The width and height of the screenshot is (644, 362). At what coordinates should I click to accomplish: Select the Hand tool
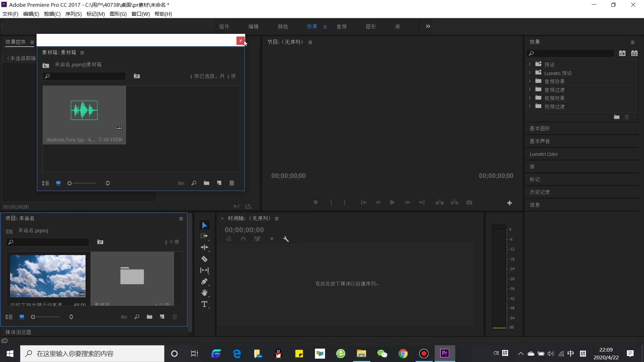(x=204, y=293)
